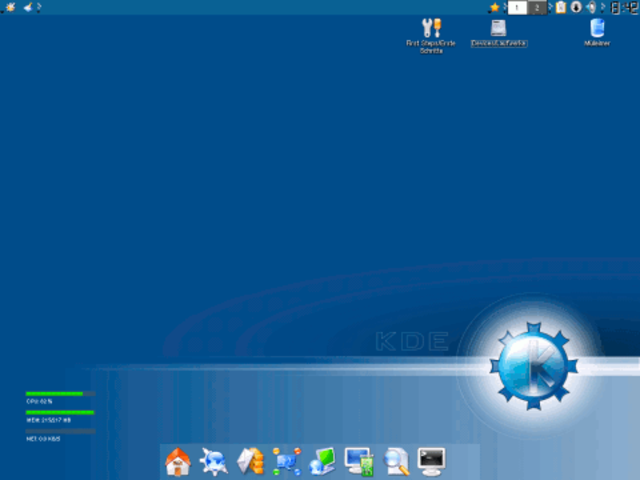This screenshot has height=480, width=640.
Task: Click the green CPU usage bar
Action: coord(60,394)
